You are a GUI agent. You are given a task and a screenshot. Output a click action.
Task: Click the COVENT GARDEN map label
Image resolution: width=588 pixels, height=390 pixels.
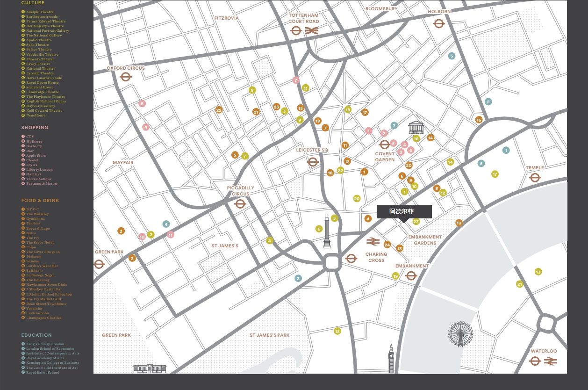(x=385, y=157)
